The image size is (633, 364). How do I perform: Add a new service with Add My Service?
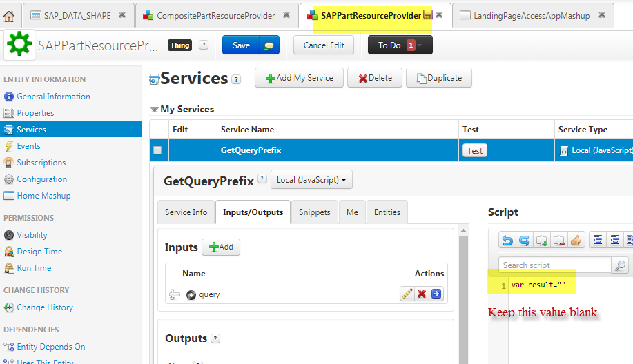(x=299, y=78)
